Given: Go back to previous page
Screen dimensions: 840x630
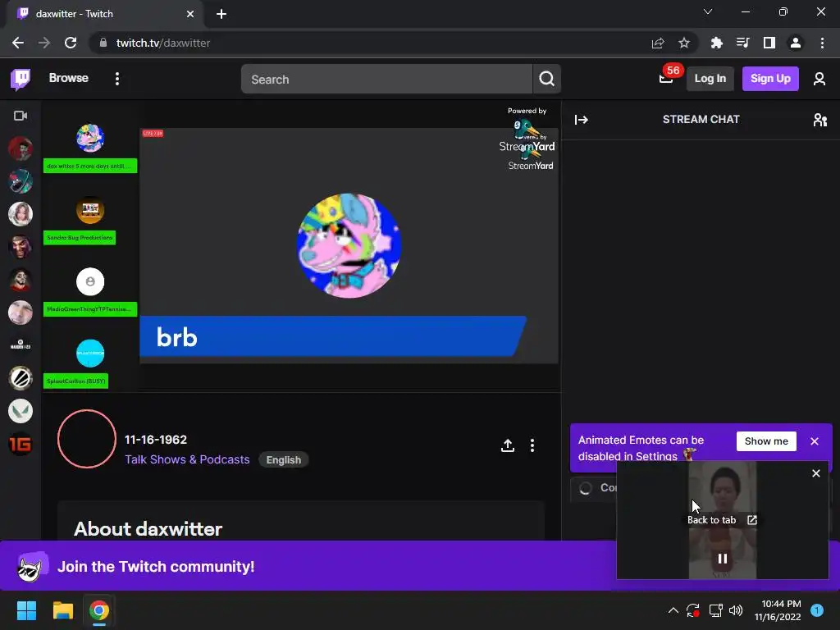Looking at the screenshot, I should (x=18, y=43).
